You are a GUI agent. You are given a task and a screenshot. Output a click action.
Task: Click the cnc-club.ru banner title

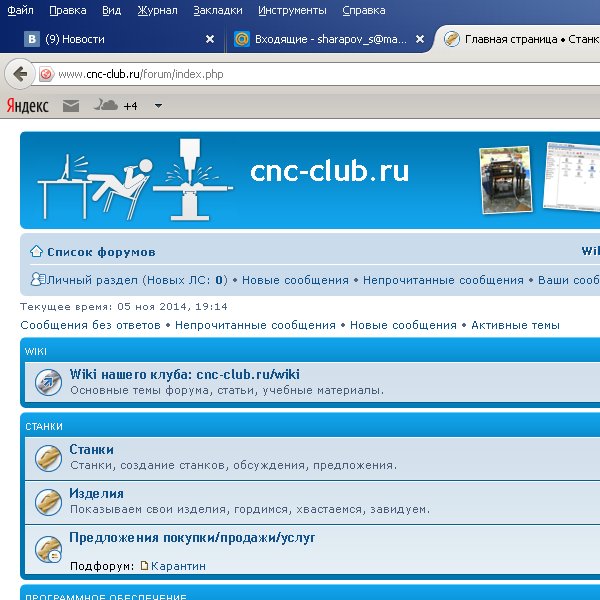[x=329, y=171]
